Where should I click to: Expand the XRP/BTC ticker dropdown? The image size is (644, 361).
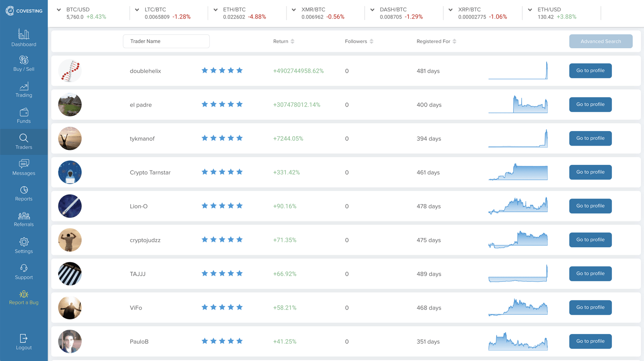point(450,10)
